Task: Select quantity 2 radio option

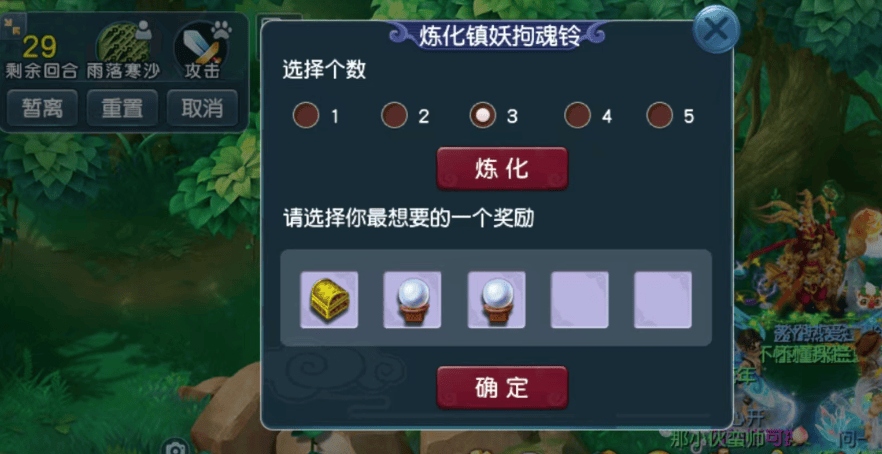Action: tap(394, 115)
